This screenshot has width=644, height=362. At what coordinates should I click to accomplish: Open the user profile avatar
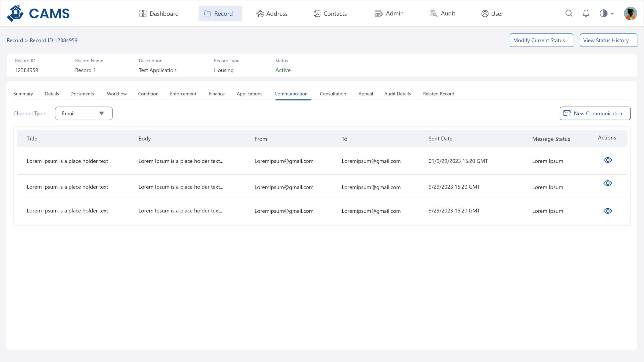(x=630, y=13)
